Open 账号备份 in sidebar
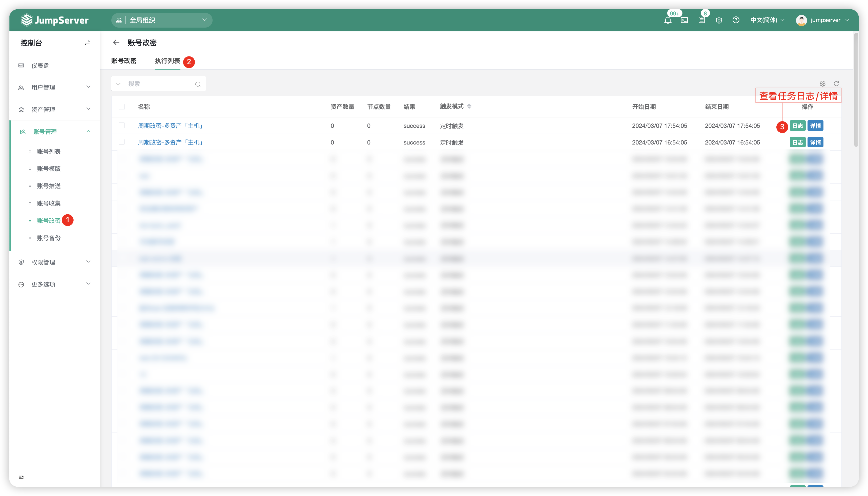868x496 pixels. pyautogui.click(x=49, y=238)
